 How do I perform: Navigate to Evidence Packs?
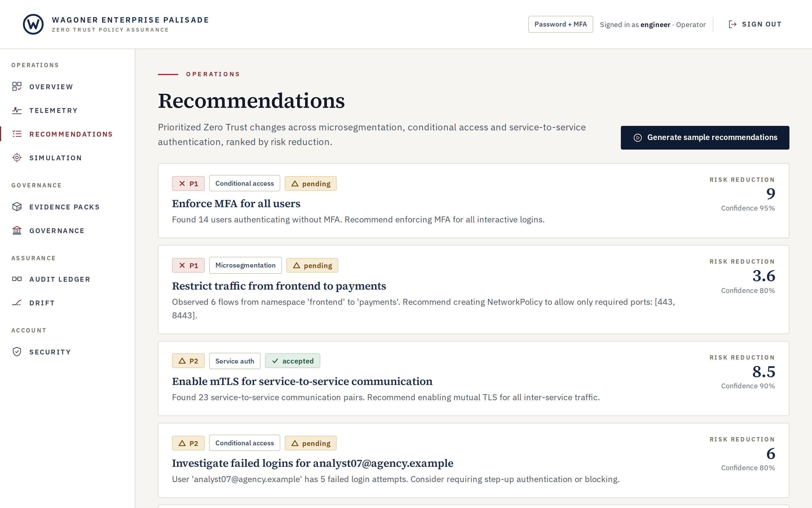click(x=67, y=207)
